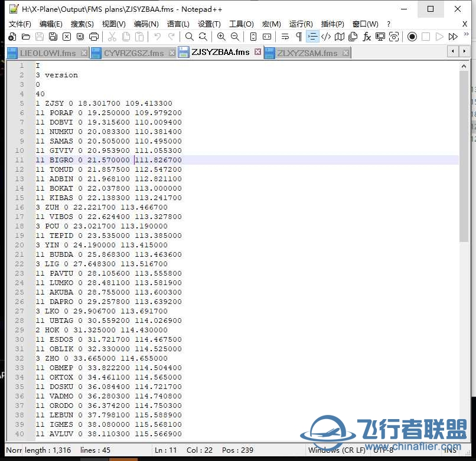Stop macro recording square button
This screenshot has width=476, height=461.
click(426, 37)
